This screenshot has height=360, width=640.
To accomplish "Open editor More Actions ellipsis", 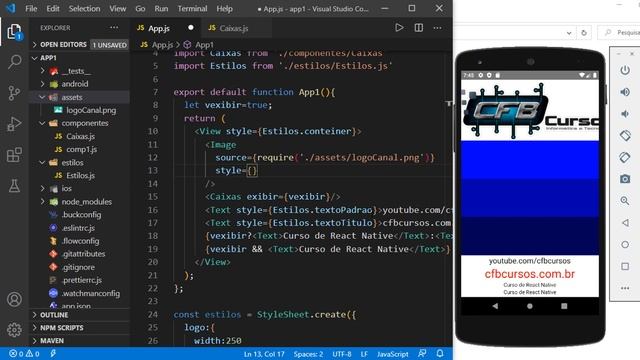I will coord(438,28).
